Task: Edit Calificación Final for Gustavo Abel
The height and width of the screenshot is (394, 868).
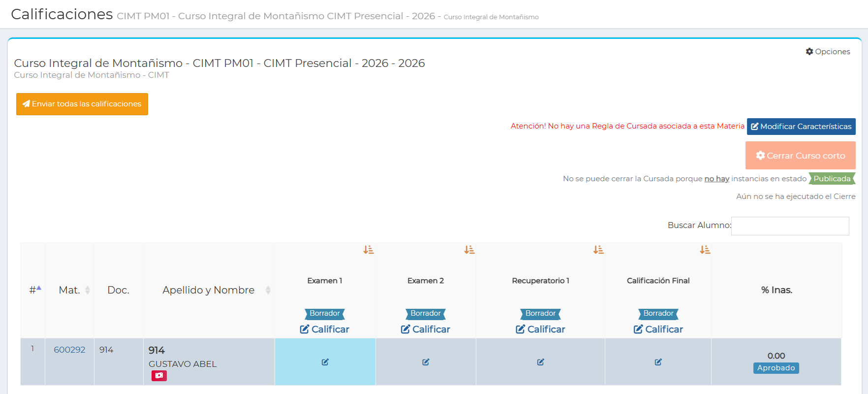Action: click(x=658, y=362)
